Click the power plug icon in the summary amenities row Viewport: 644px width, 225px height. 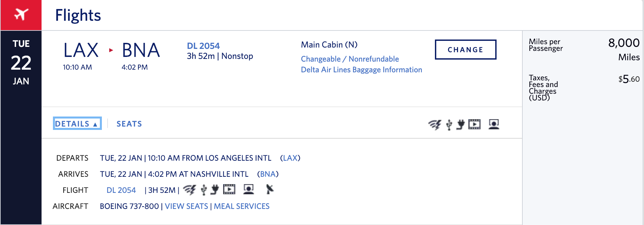[x=461, y=125]
